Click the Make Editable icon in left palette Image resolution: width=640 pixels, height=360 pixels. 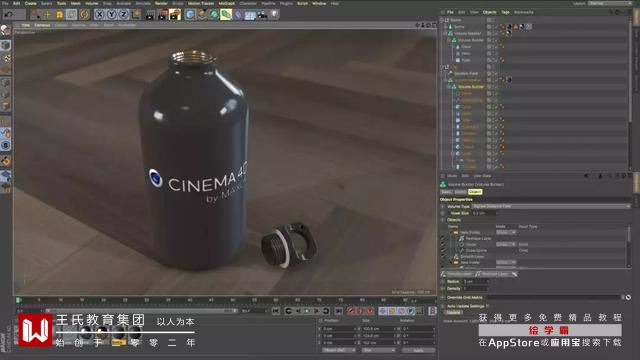[x=5, y=30]
